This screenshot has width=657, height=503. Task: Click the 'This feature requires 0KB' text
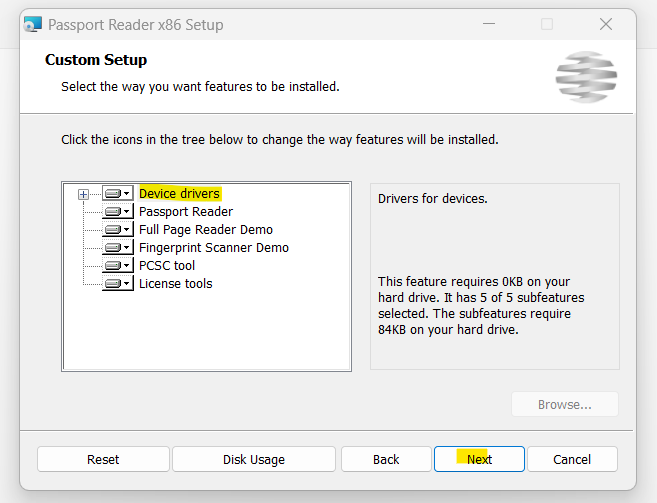tap(481, 306)
